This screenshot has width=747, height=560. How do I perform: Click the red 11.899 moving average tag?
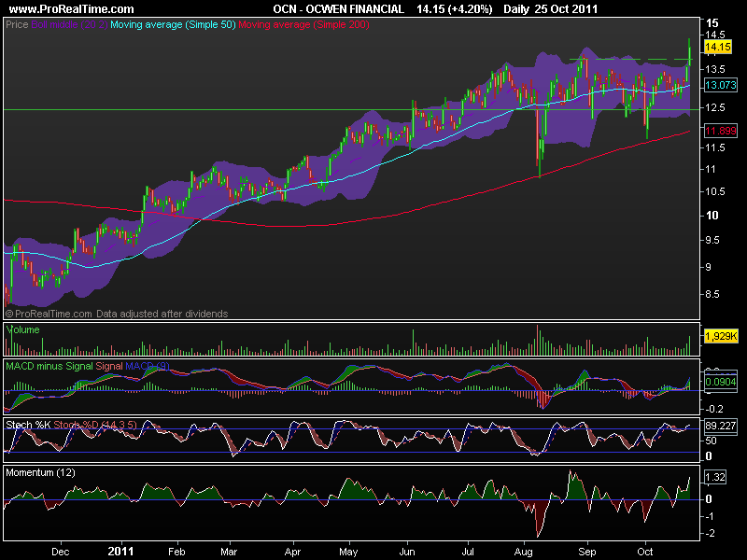pyautogui.click(x=720, y=131)
